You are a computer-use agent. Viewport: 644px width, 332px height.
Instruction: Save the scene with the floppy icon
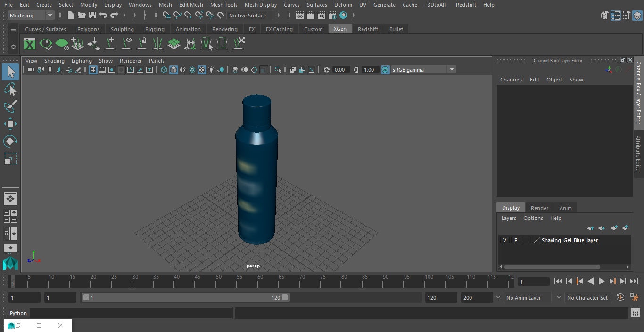point(92,16)
